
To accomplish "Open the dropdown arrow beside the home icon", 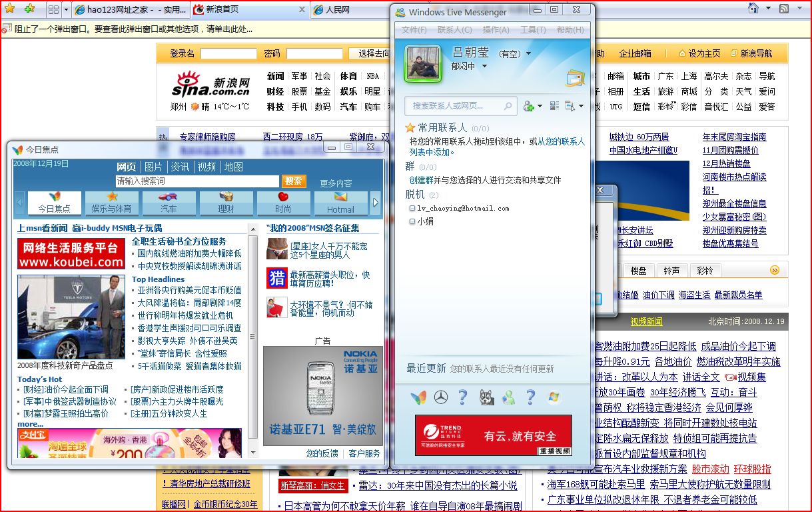I will 768,9.
